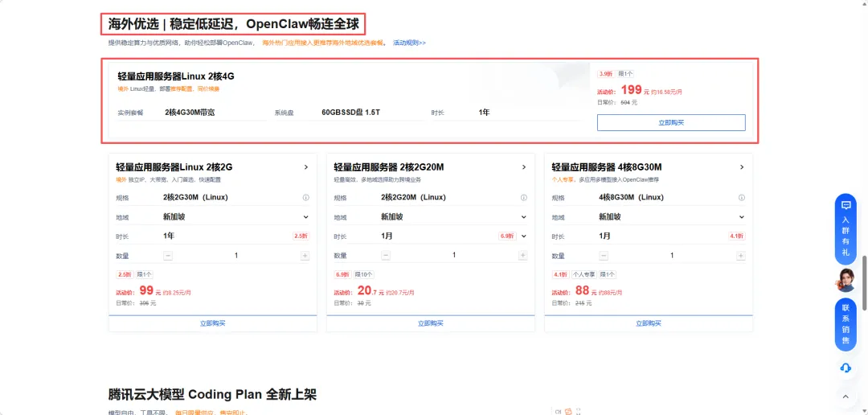Open details arrow for 轻量应用服务器Linux 2核2G
Image resolution: width=868 pixels, height=415 pixels.
coord(306,167)
